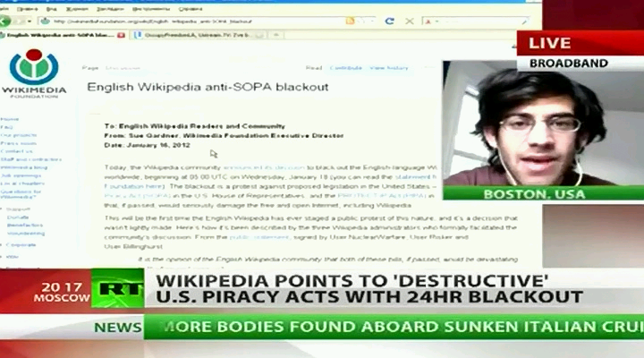Select the Read view tab
This screenshot has height=358, width=644.
point(314,68)
